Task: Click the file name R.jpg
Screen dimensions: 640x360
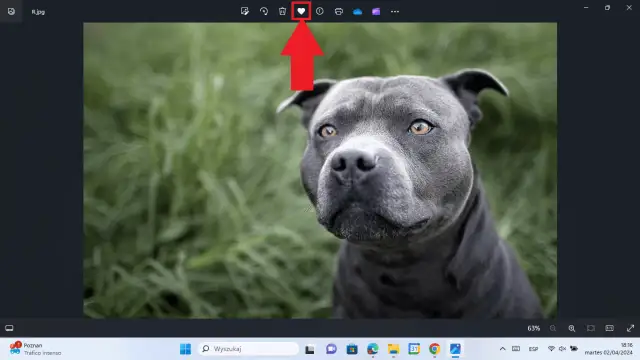Action: (38, 12)
